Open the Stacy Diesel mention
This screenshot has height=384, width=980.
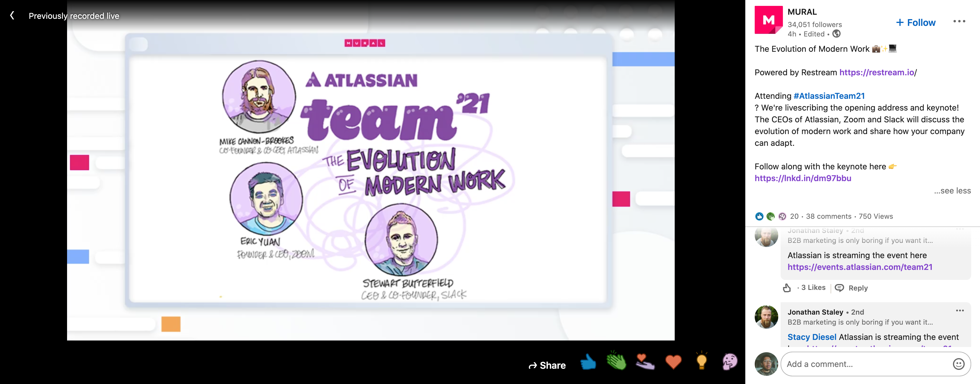coord(811,337)
